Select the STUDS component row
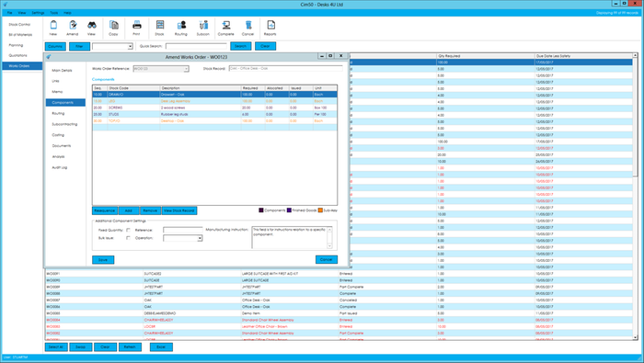The image size is (644, 363). tap(214, 115)
